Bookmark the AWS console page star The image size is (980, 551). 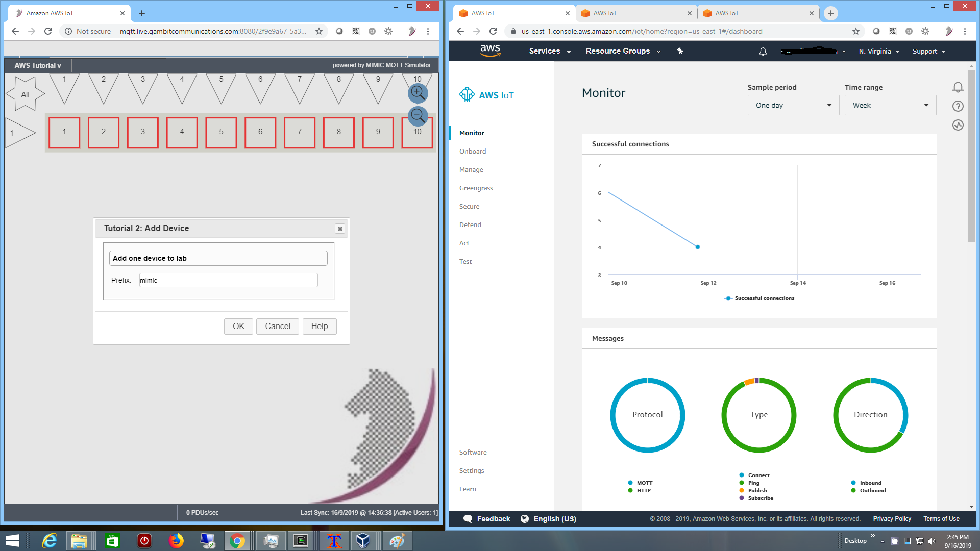(x=856, y=31)
